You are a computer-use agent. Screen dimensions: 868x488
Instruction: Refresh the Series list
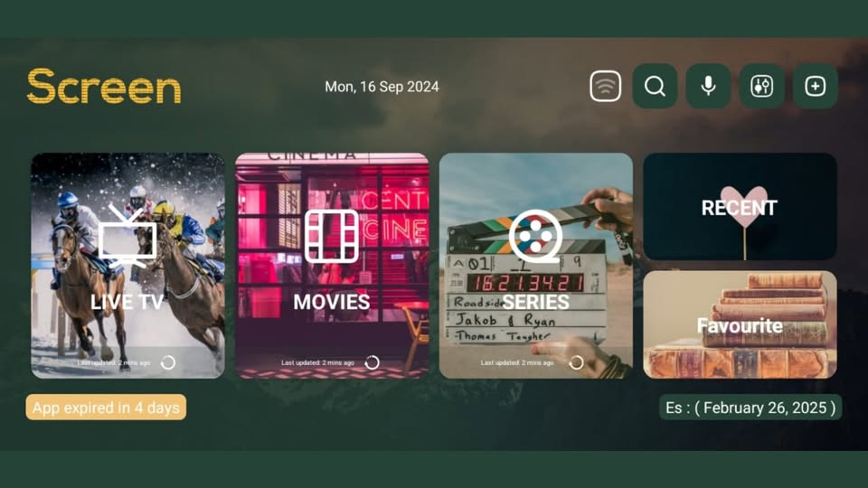coord(576,362)
